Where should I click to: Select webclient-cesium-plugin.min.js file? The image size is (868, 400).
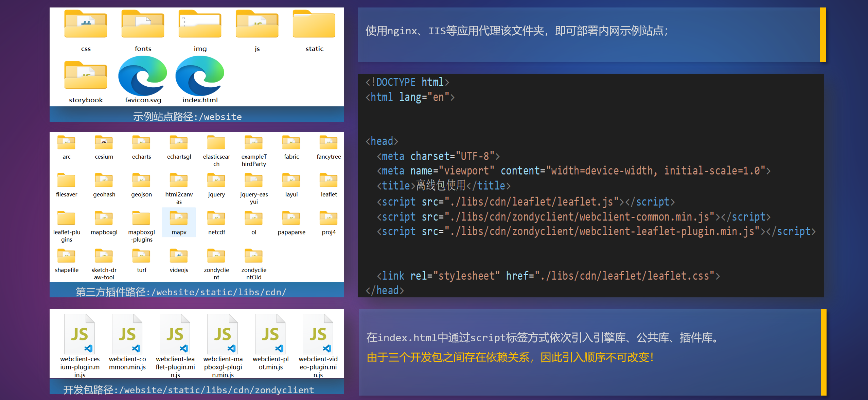(79, 334)
